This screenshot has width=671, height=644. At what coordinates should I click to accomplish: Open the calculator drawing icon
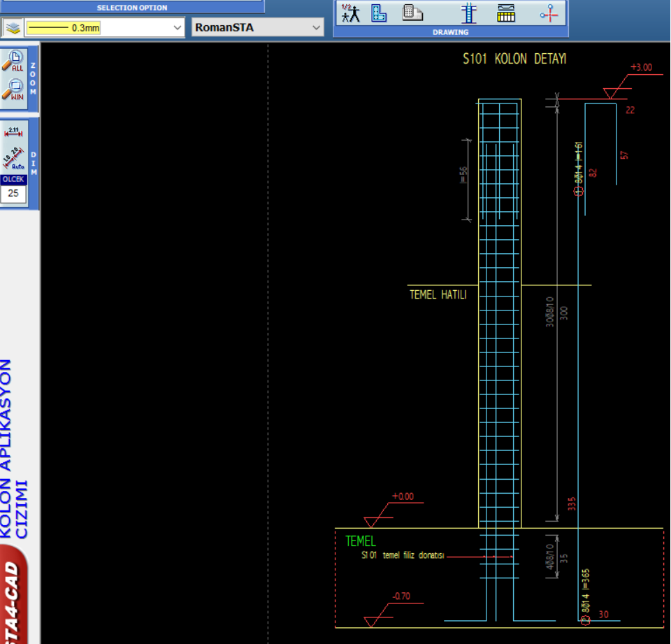[x=413, y=13]
